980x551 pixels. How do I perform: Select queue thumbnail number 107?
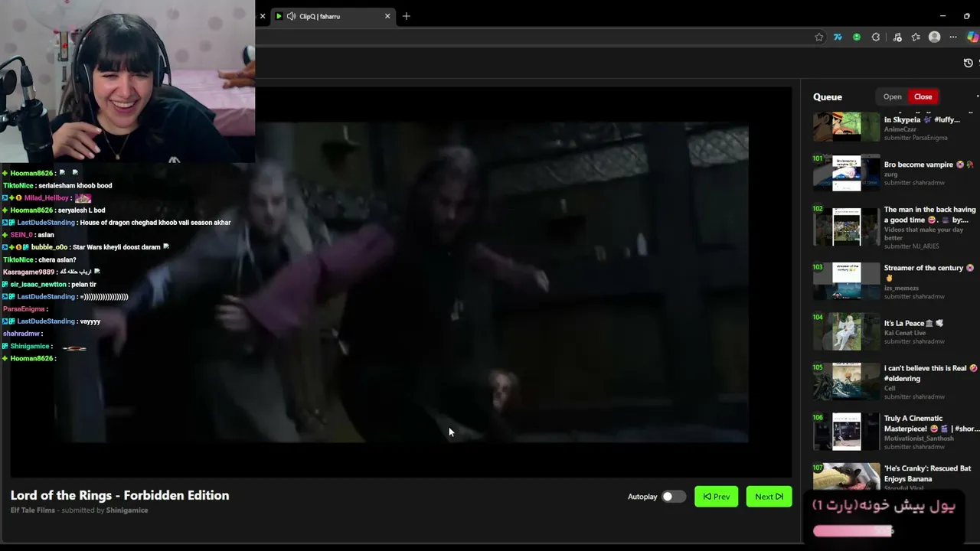tap(847, 476)
